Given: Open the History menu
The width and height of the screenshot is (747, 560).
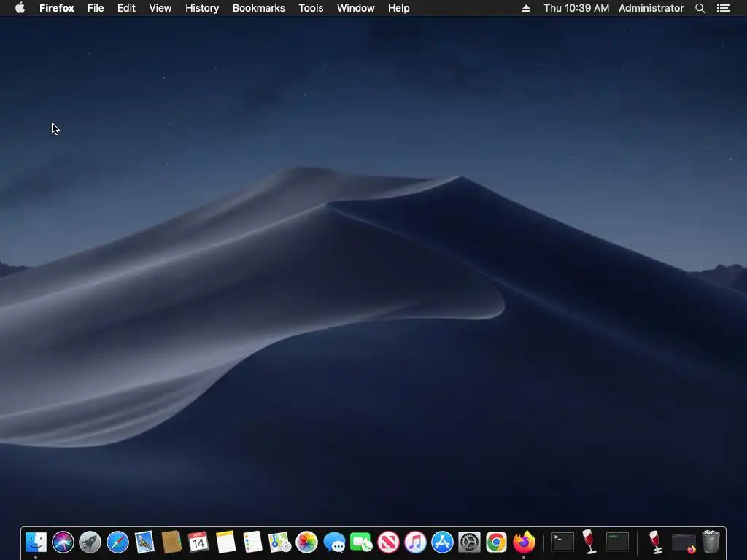Looking at the screenshot, I should click(202, 8).
